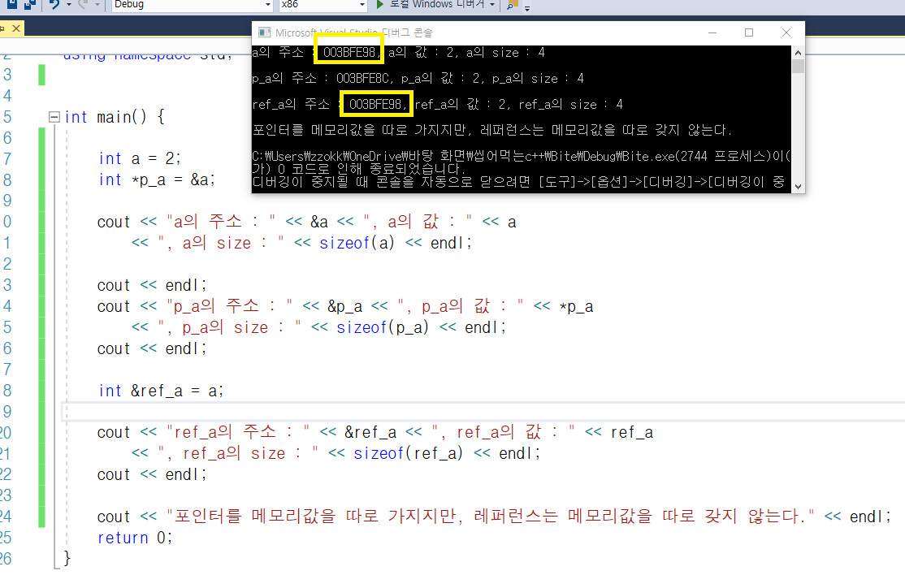
Task: Click the Korean pointer-versus-reference string literal in the code
Action: coord(491,516)
